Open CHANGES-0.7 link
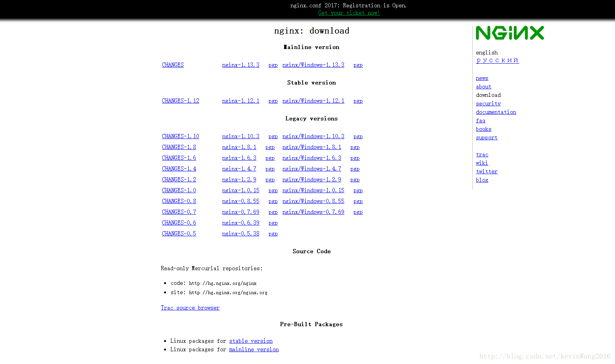Screen dimensions: 615x364 click(179, 212)
